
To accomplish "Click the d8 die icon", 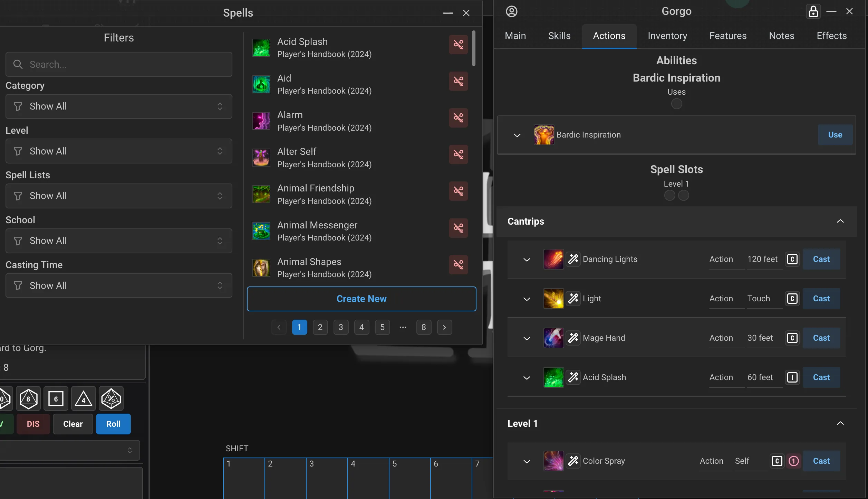I will click(28, 399).
